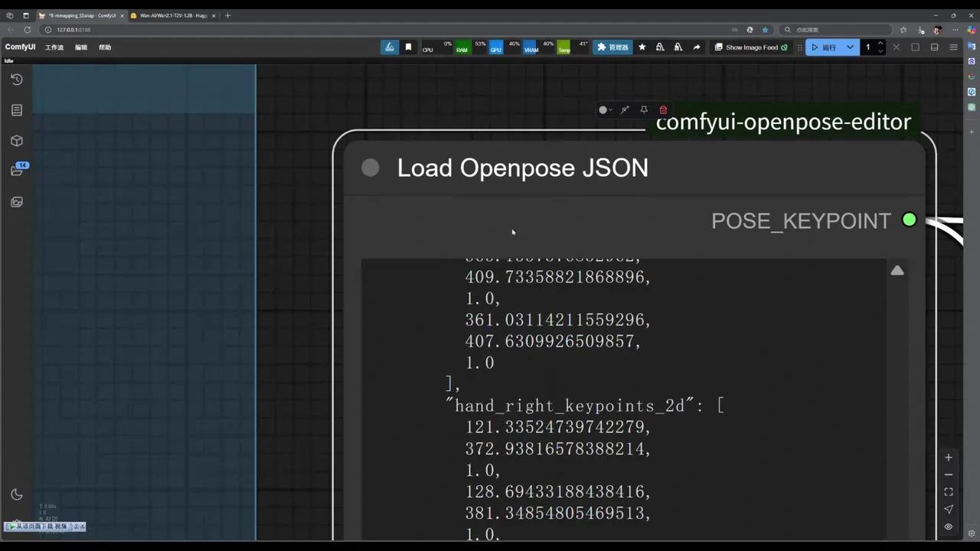The width and height of the screenshot is (980, 551).
Task: Switch theme using the moon icon
Action: pyautogui.click(x=17, y=494)
